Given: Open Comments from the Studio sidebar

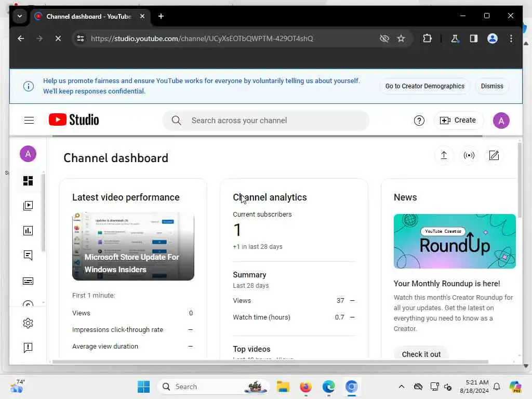Looking at the screenshot, I should click(x=28, y=255).
